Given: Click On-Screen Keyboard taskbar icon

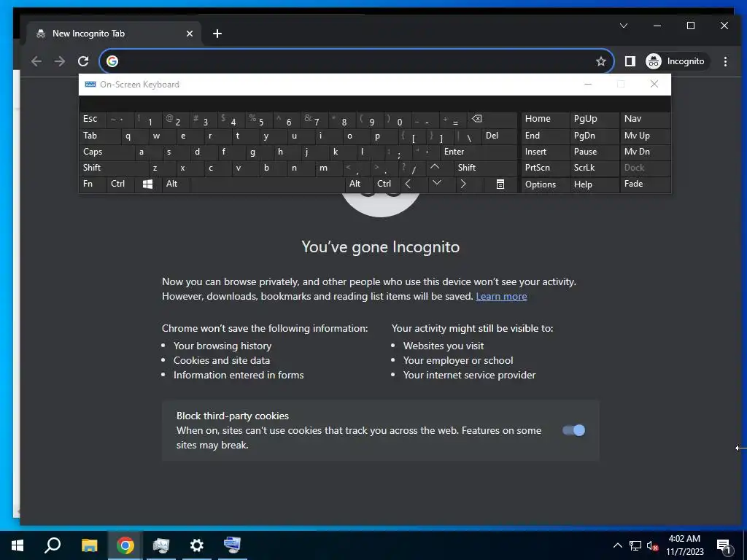Looking at the screenshot, I should click(233, 545).
